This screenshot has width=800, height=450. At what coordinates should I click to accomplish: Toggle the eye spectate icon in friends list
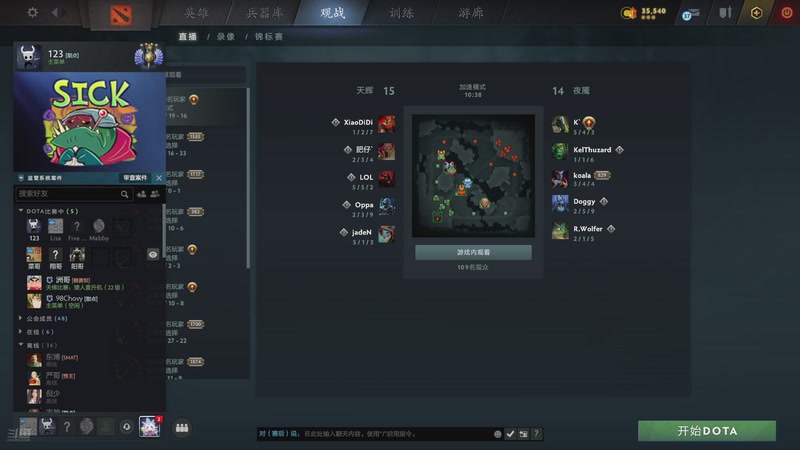point(153,255)
